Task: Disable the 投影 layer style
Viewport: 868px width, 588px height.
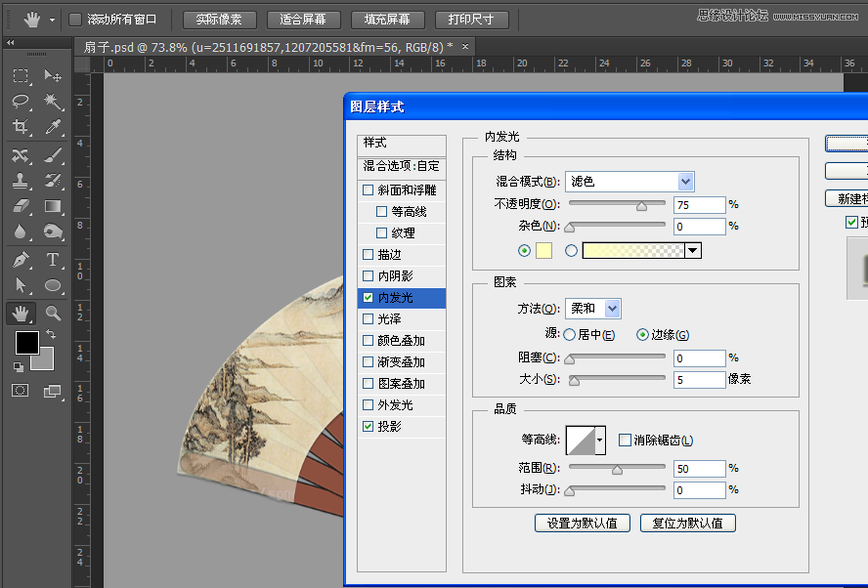Action: [368, 426]
